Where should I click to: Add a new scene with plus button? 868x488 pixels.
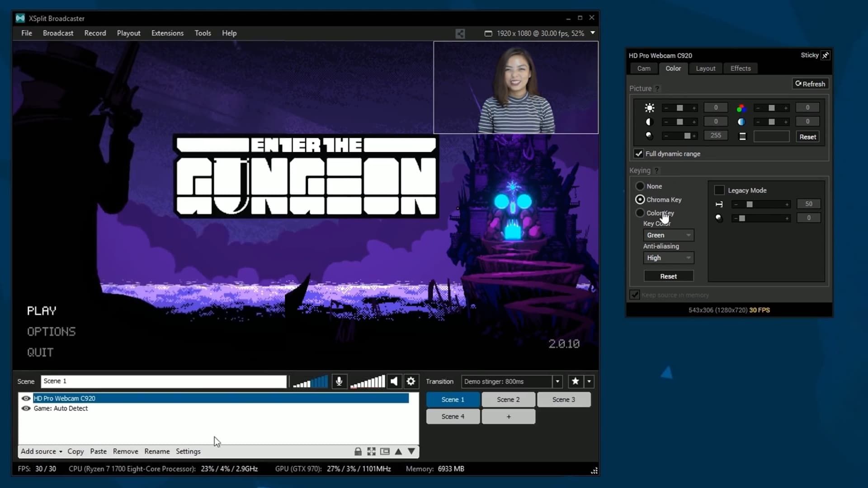(x=508, y=417)
